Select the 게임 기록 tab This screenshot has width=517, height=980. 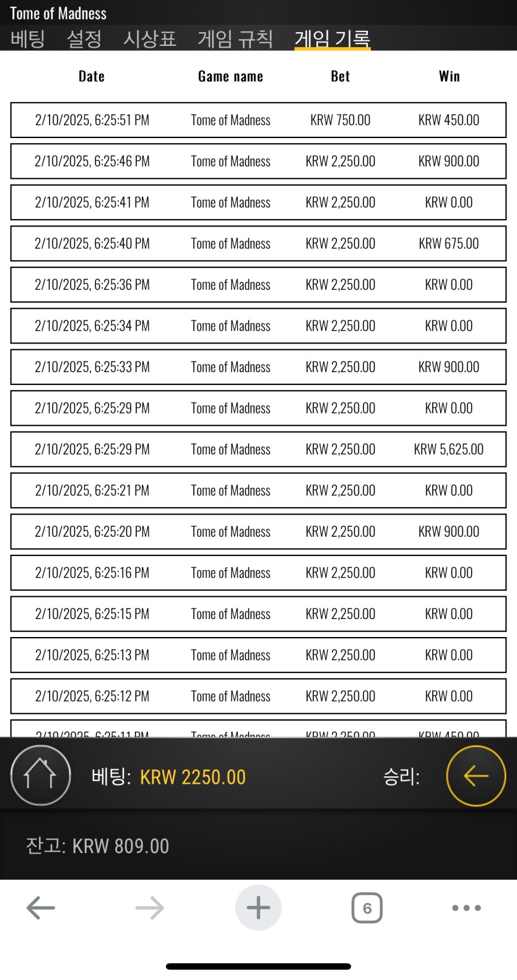332,39
